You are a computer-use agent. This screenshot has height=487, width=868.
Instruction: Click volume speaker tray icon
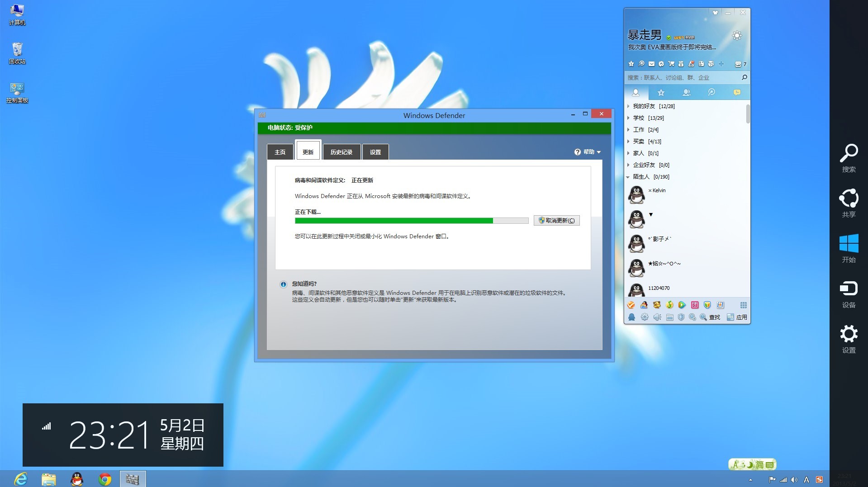[794, 480]
